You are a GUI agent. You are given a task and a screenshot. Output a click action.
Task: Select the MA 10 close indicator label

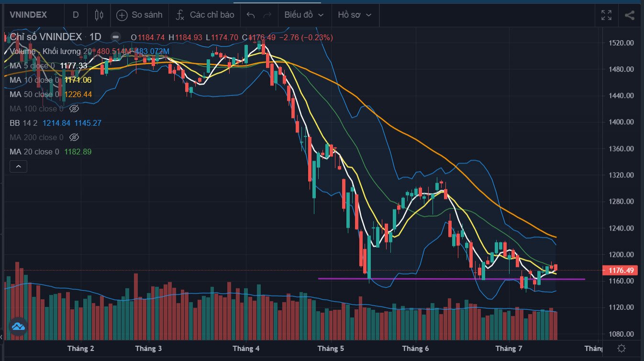click(34, 80)
